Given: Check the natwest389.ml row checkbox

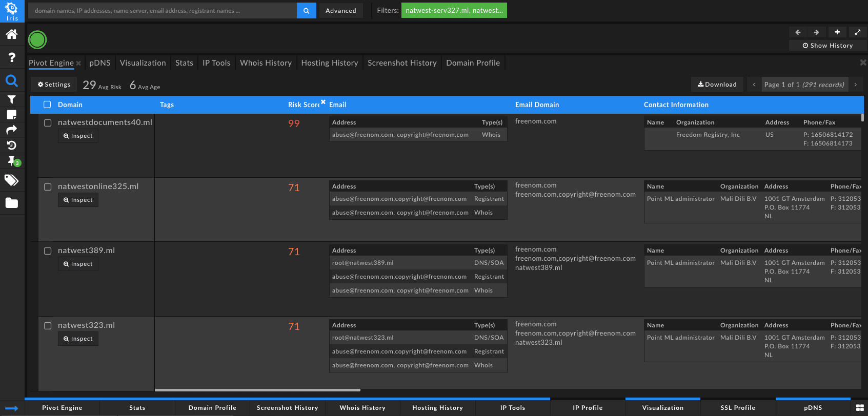Looking at the screenshot, I should click(x=48, y=251).
